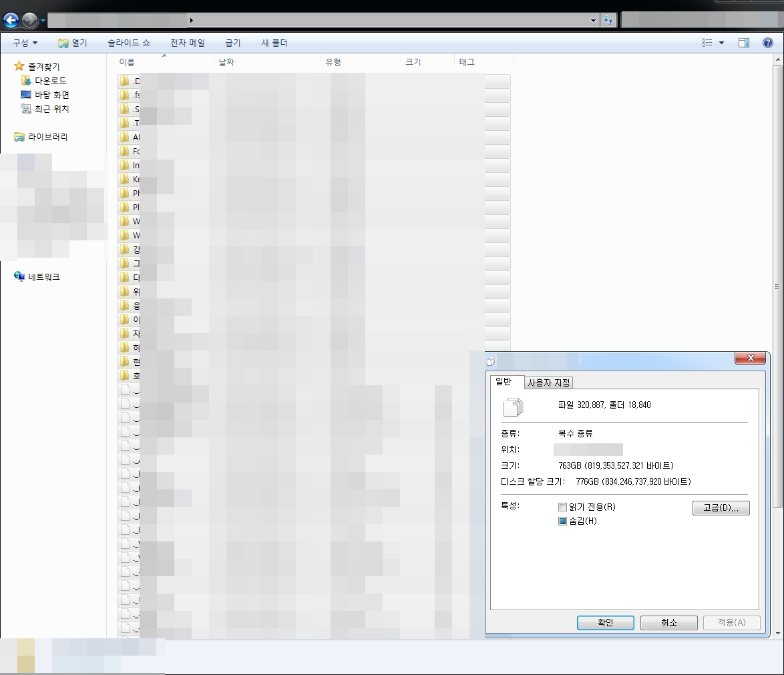Click the 776GB disk allocation value

coord(633,481)
